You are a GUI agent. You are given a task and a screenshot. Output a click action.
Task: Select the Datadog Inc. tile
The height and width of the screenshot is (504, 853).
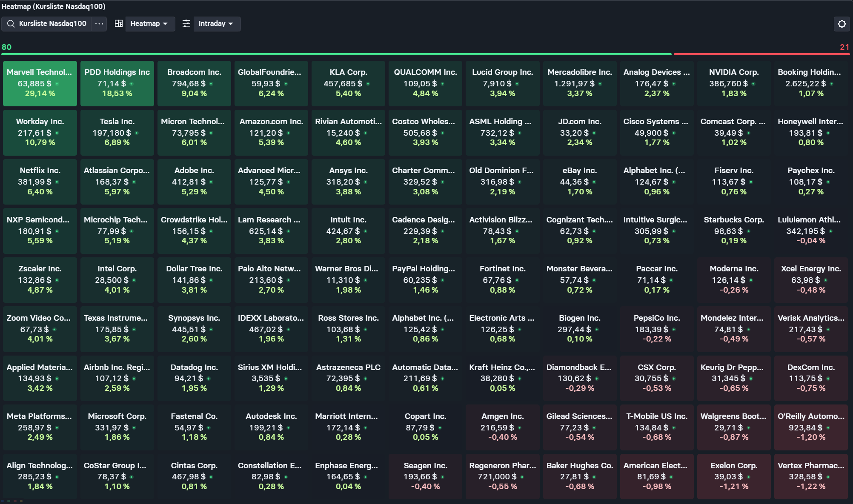pyautogui.click(x=194, y=378)
